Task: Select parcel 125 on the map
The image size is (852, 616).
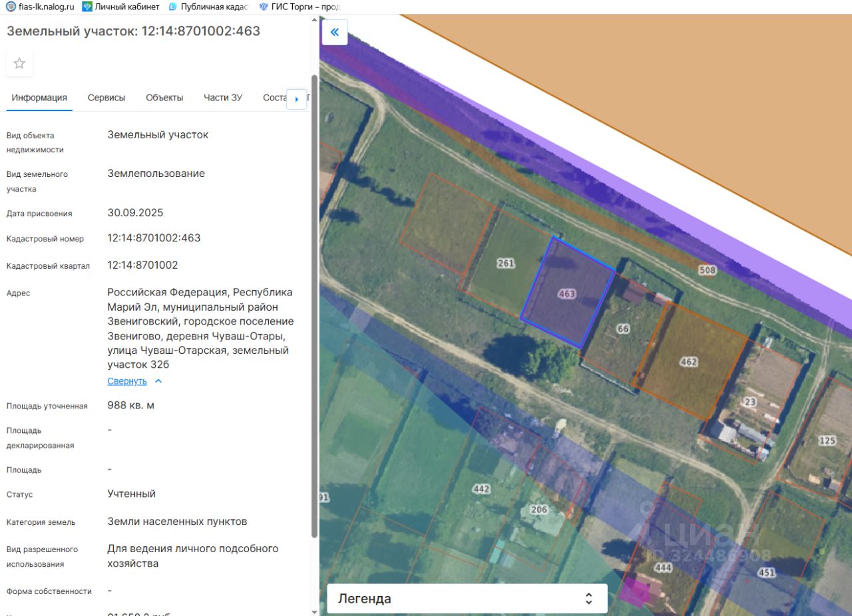Action: coord(827,441)
